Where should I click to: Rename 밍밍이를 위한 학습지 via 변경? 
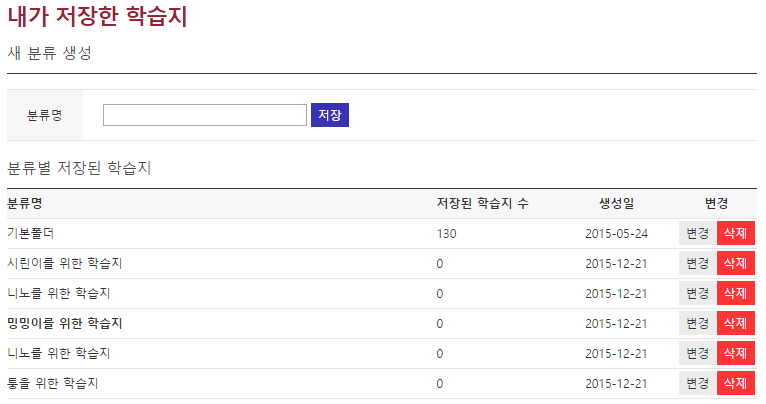pyautogui.click(x=696, y=323)
